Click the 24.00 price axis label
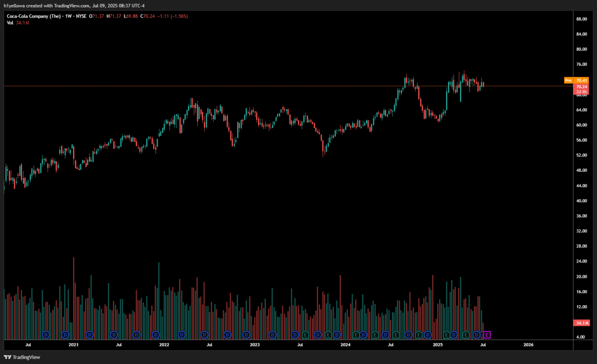 pos(581,261)
